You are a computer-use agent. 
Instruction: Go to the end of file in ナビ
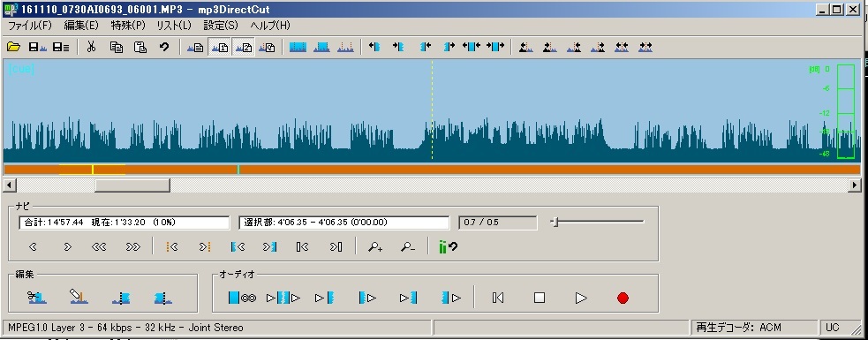pos(336,247)
